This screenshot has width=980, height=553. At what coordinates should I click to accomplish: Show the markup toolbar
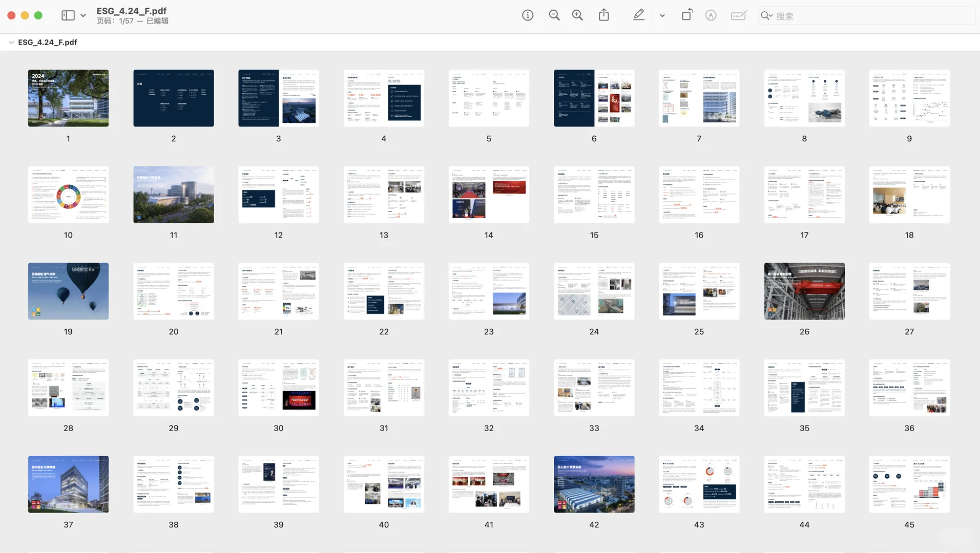pos(711,15)
